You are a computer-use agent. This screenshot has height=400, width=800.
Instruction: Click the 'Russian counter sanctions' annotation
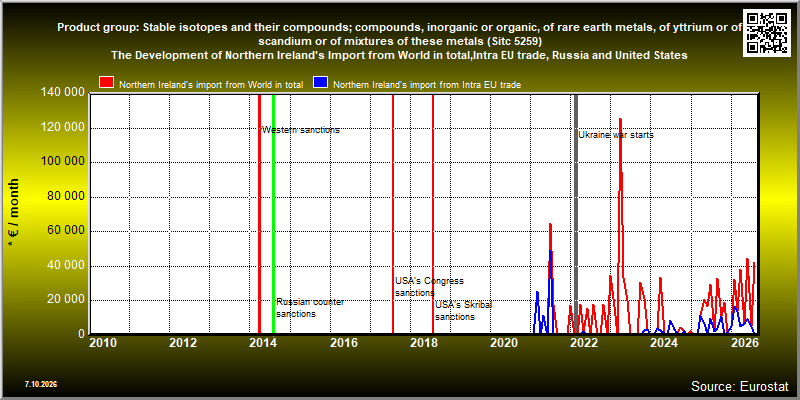[x=310, y=308]
